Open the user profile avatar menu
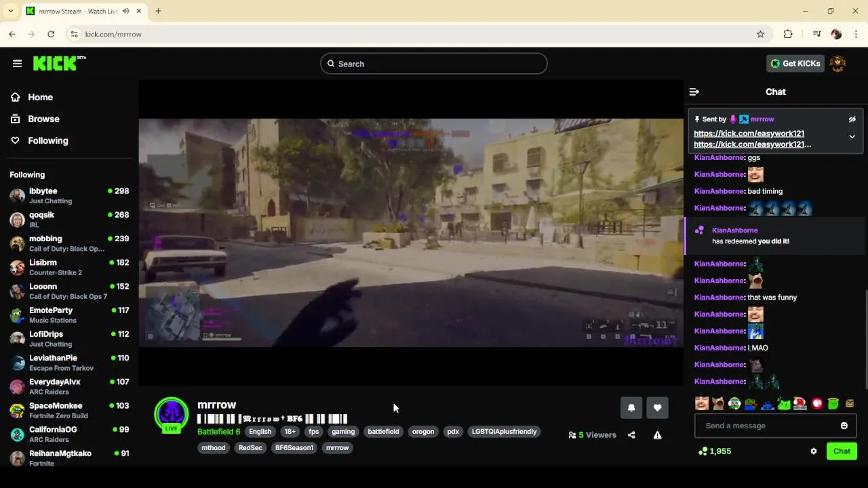Screen dimensions: 868x488 (837, 64)
